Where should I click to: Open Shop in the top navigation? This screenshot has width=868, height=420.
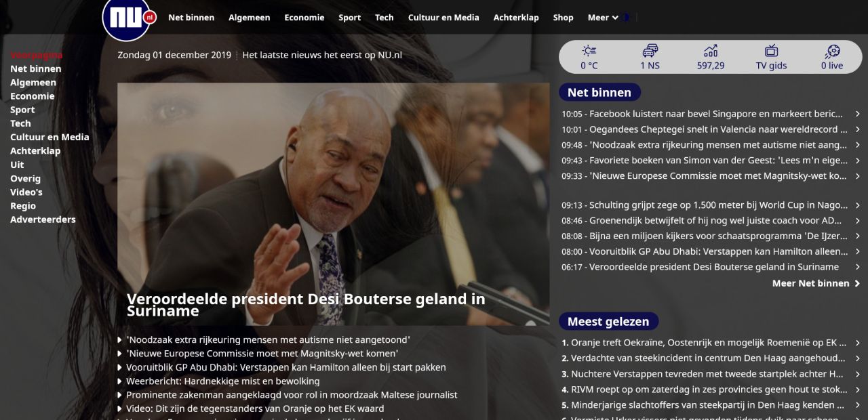(x=563, y=18)
